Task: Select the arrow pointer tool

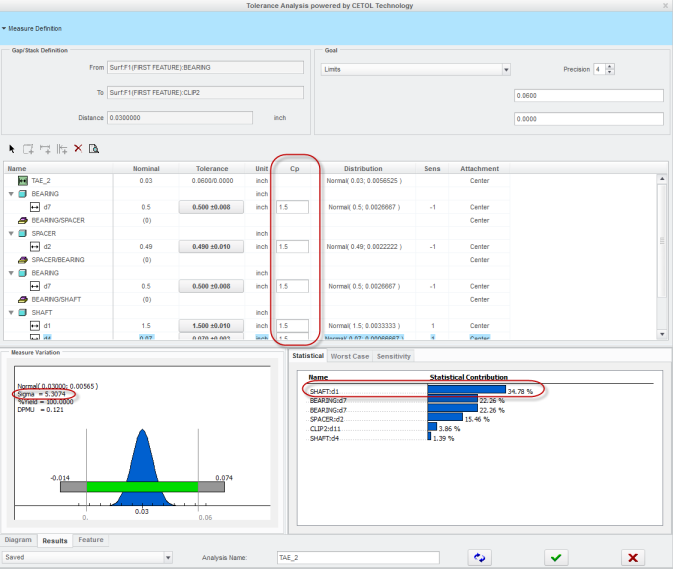Action: pos(12,148)
